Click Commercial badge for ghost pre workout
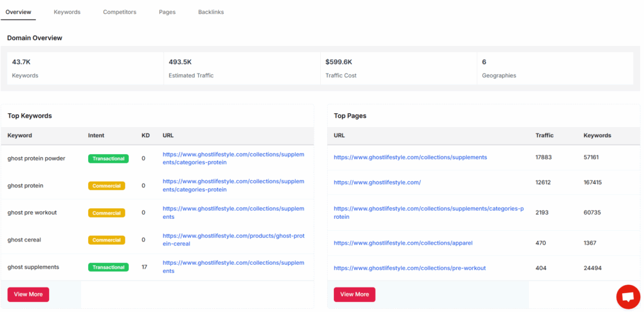644x312 pixels. (106, 213)
